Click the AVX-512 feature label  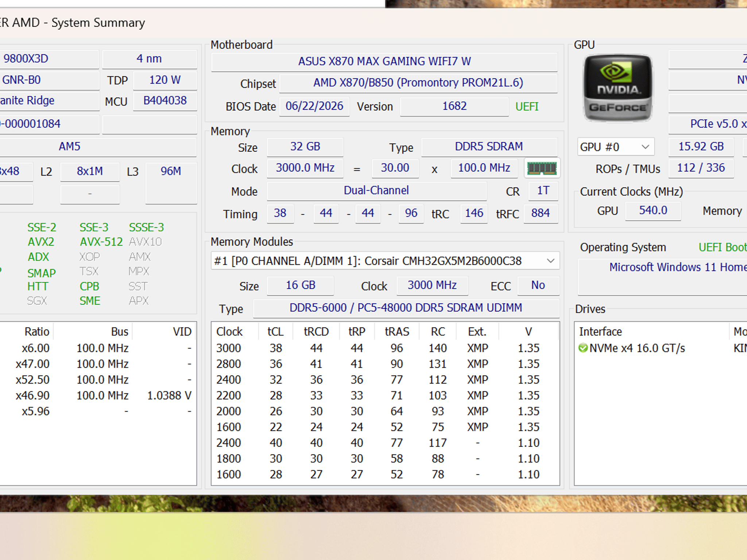click(101, 242)
